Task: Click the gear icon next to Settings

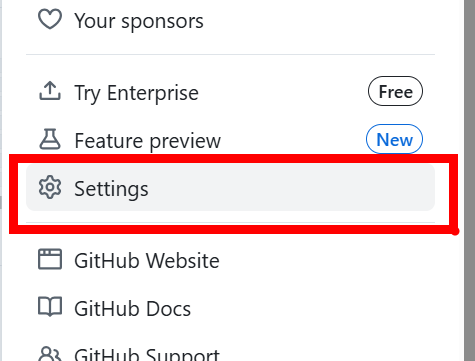Action: [50, 187]
